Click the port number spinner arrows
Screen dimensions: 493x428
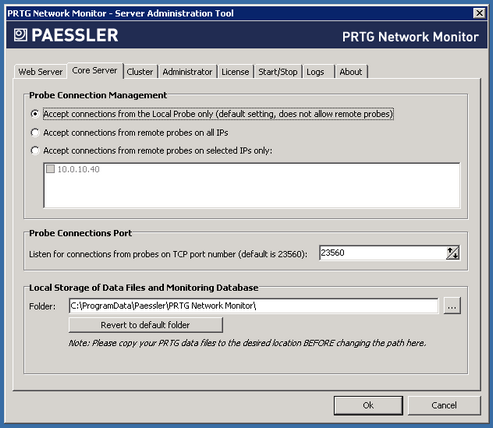[453, 253]
